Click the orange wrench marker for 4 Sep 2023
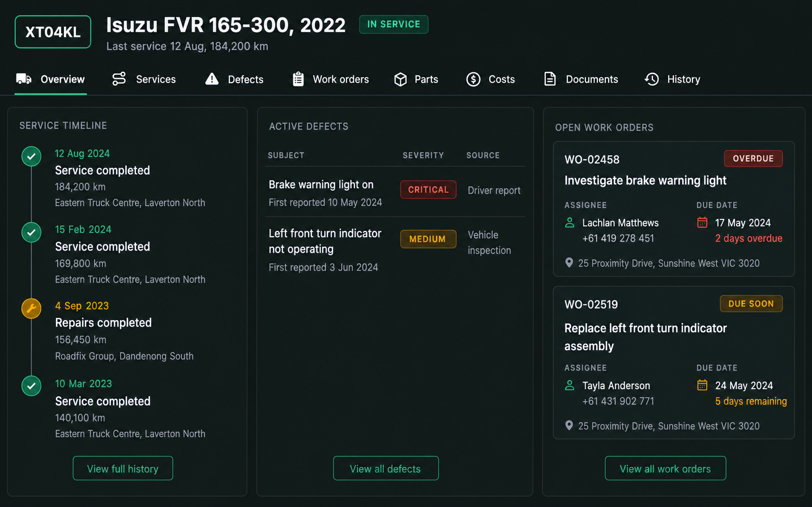812x507 pixels. (31, 308)
